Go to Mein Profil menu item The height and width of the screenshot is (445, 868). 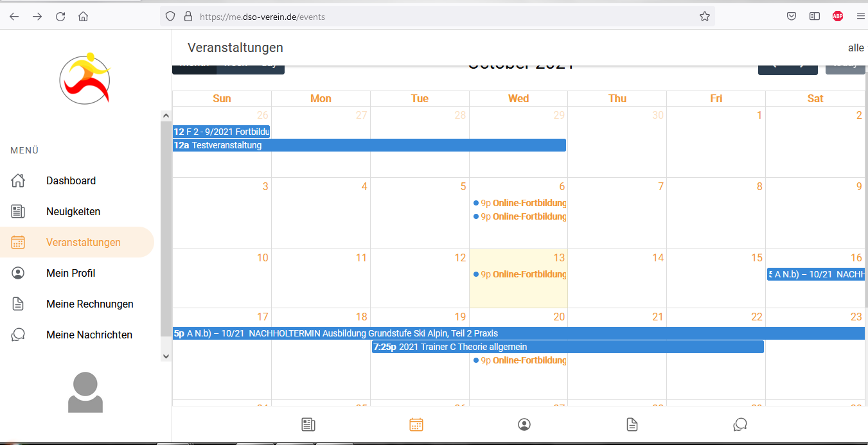(x=77, y=273)
